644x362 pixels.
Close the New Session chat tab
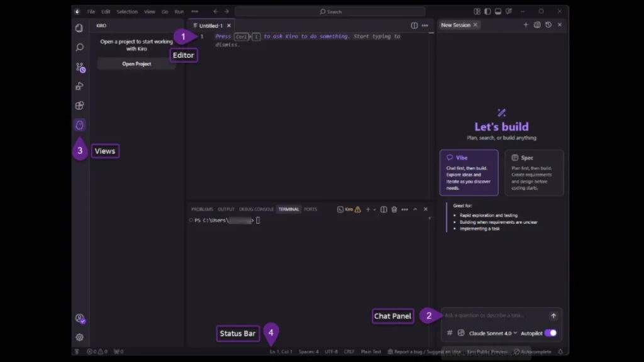coord(475,25)
